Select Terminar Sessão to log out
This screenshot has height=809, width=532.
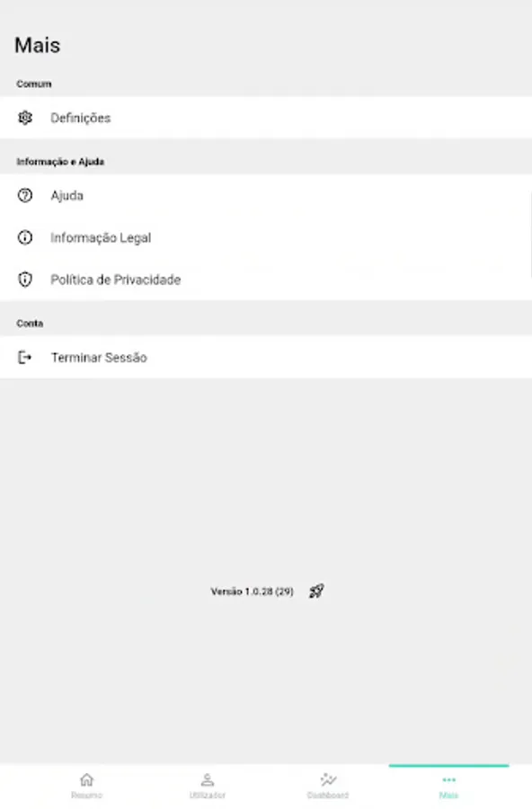click(266, 357)
